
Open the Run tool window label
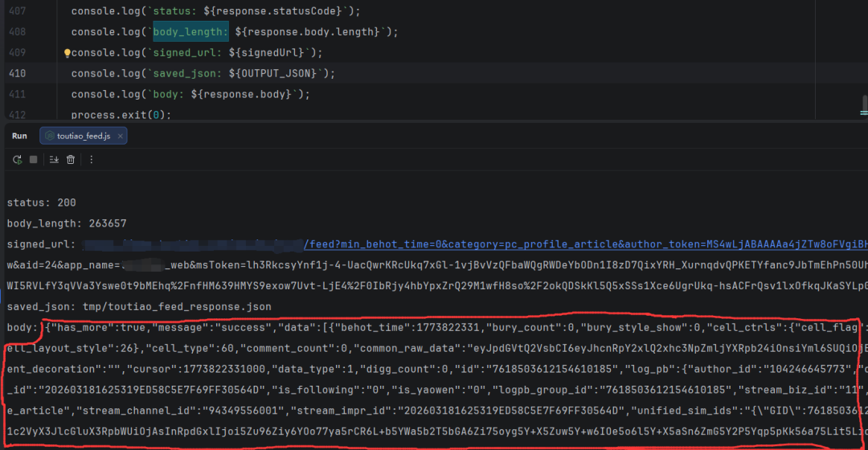(19, 136)
